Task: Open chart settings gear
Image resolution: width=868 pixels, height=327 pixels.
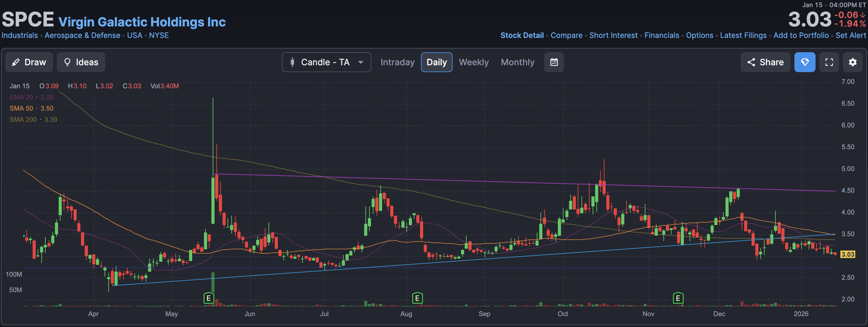Action: point(852,62)
